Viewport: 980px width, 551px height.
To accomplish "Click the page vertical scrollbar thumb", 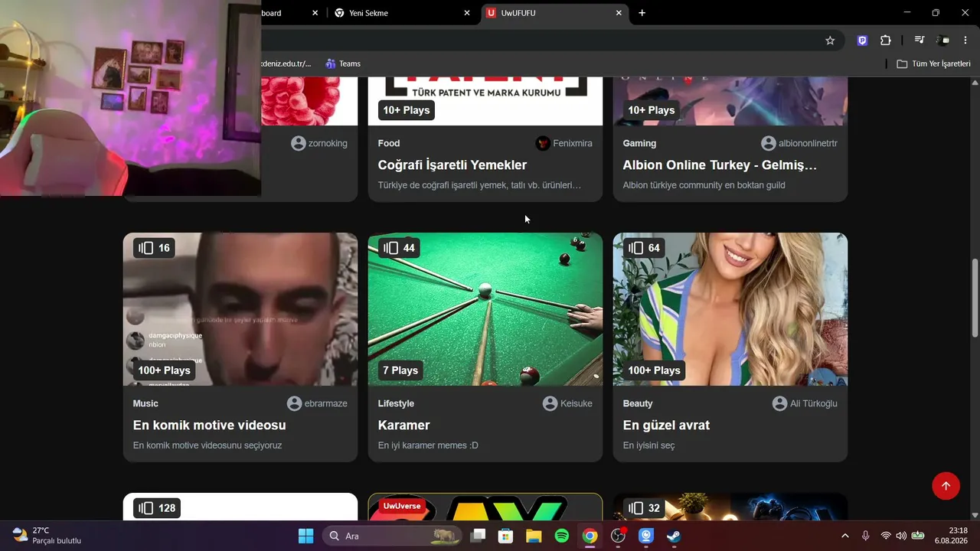I will pos(975,298).
